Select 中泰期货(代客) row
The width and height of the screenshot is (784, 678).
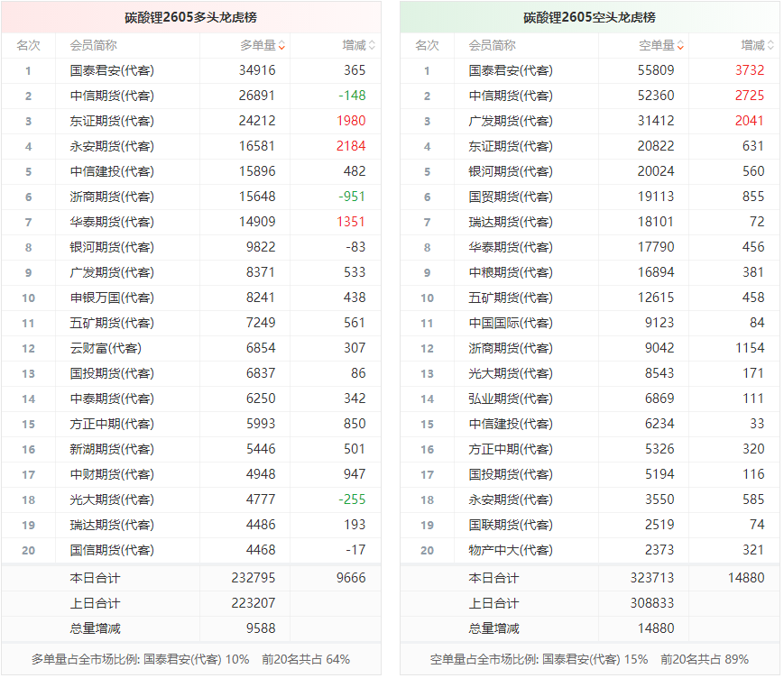pos(191,399)
